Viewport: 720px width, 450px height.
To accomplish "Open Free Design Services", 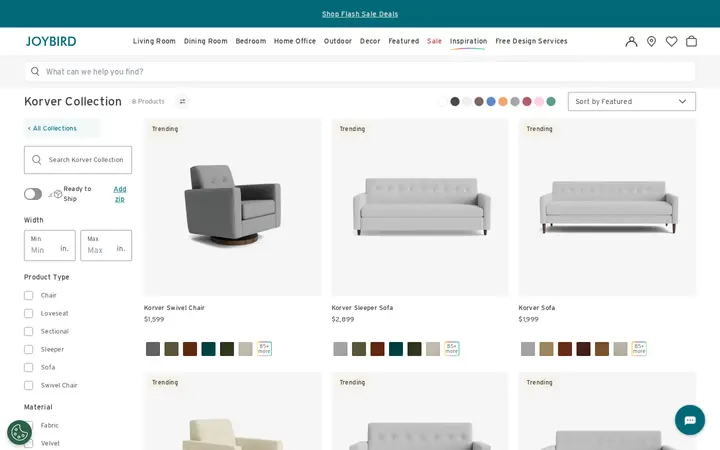I will 531,41.
